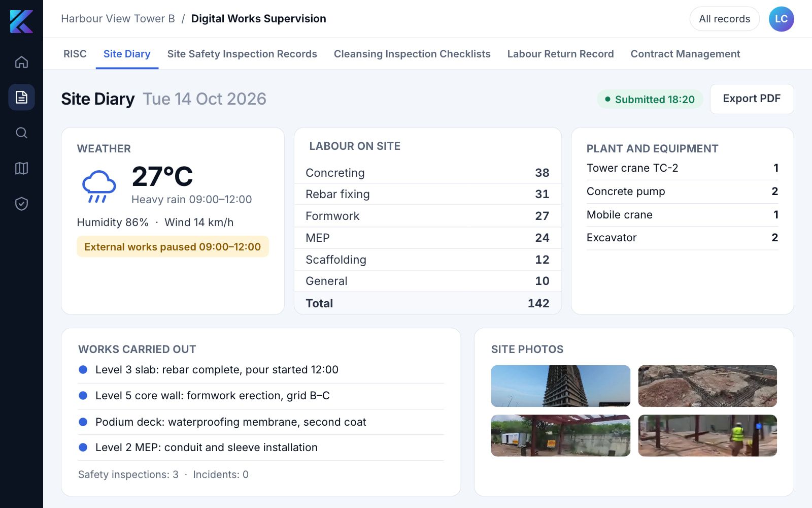Click the rain cloud weather icon
This screenshot has height=508, width=812.
(x=99, y=186)
